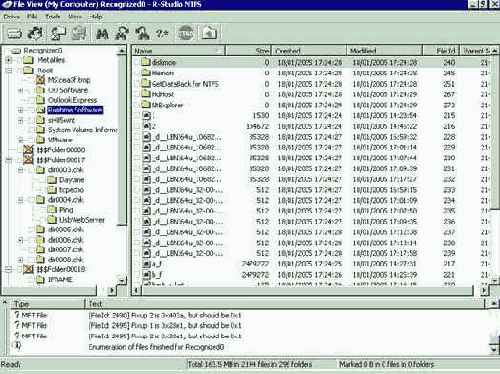The image size is (500, 374).
Task: Click the binoculars Find icon
Action: 102,34
